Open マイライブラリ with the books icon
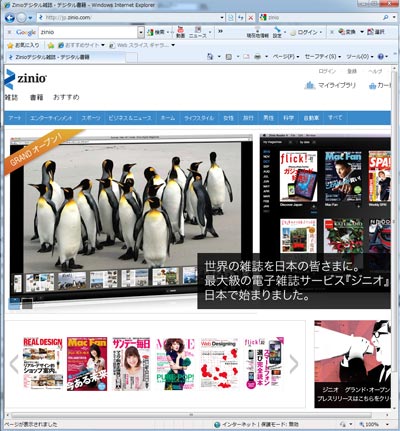This screenshot has width=400, height=431. pos(330,85)
